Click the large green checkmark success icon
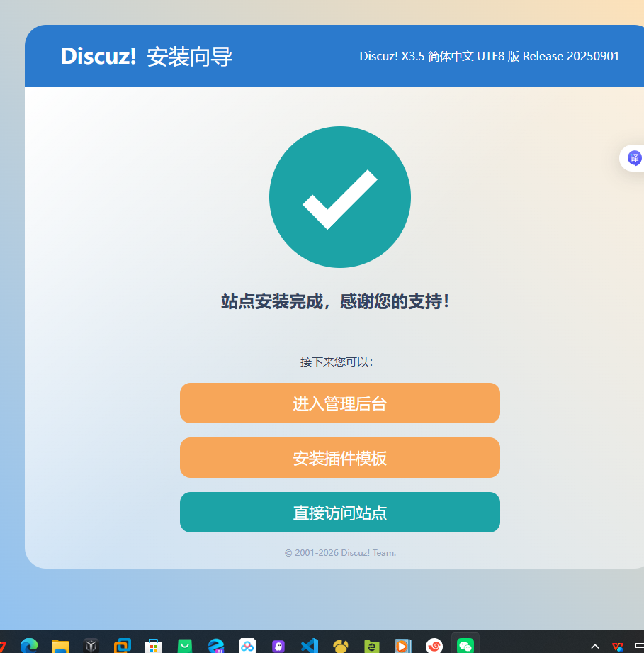This screenshot has width=644, height=653. coord(340,197)
